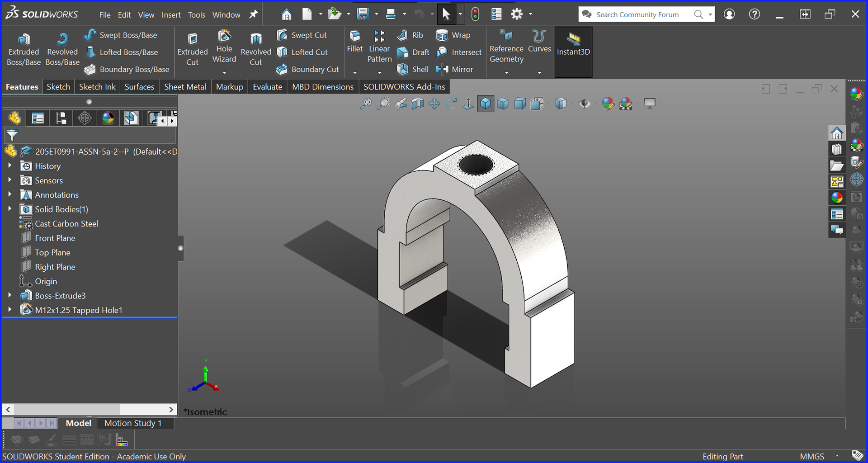Open Curves dropdown arrow
The image size is (868, 463).
click(539, 73)
